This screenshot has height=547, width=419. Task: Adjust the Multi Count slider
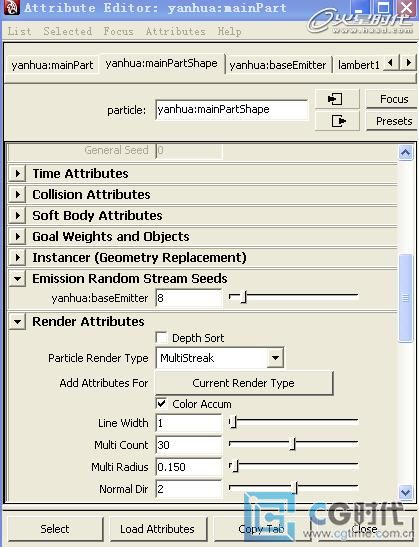coord(293,444)
